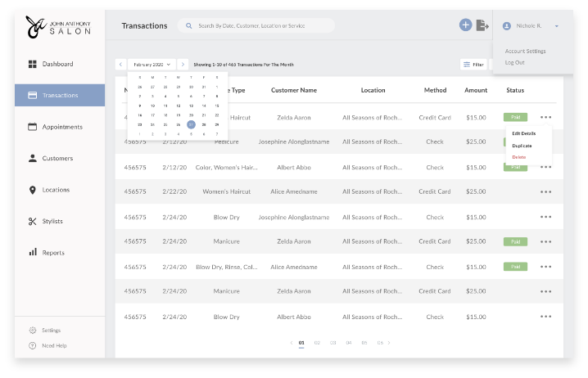This screenshot has height=378, width=588.
Task: Go to previous month with left chevron
Action: click(121, 64)
